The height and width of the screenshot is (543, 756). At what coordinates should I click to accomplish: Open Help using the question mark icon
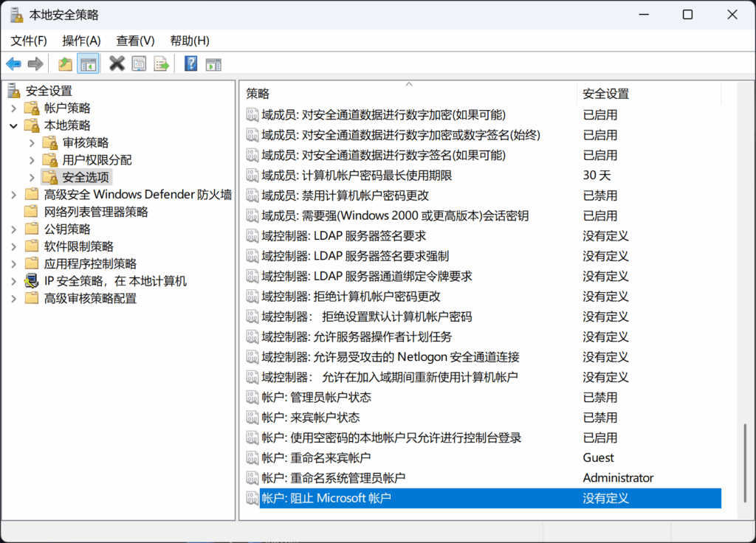click(x=190, y=63)
